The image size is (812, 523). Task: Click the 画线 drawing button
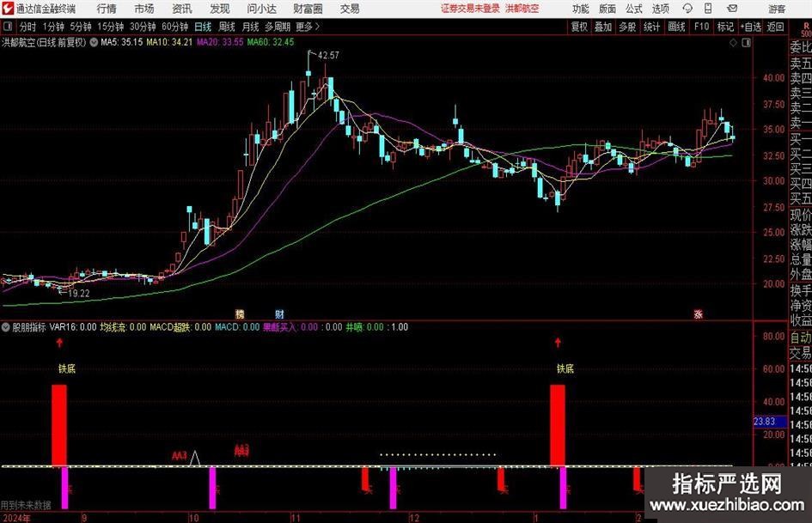tap(676, 27)
